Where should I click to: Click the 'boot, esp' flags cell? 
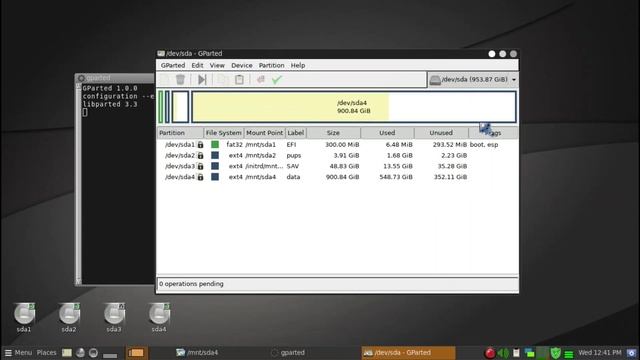(x=484, y=144)
